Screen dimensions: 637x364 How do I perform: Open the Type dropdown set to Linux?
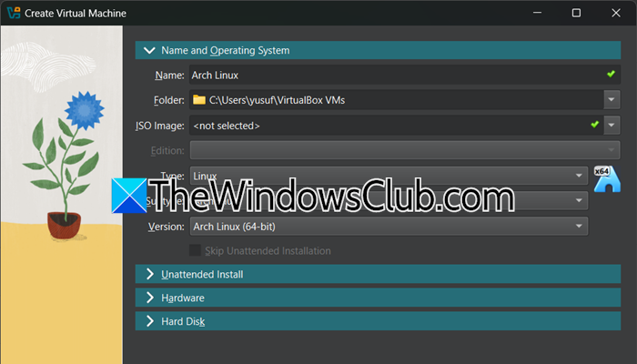(389, 176)
